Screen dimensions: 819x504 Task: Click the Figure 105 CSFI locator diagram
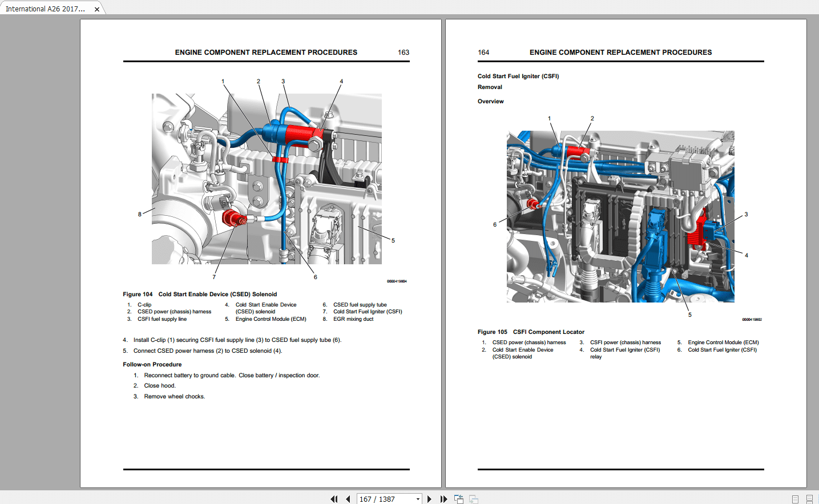tap(620, 216)
